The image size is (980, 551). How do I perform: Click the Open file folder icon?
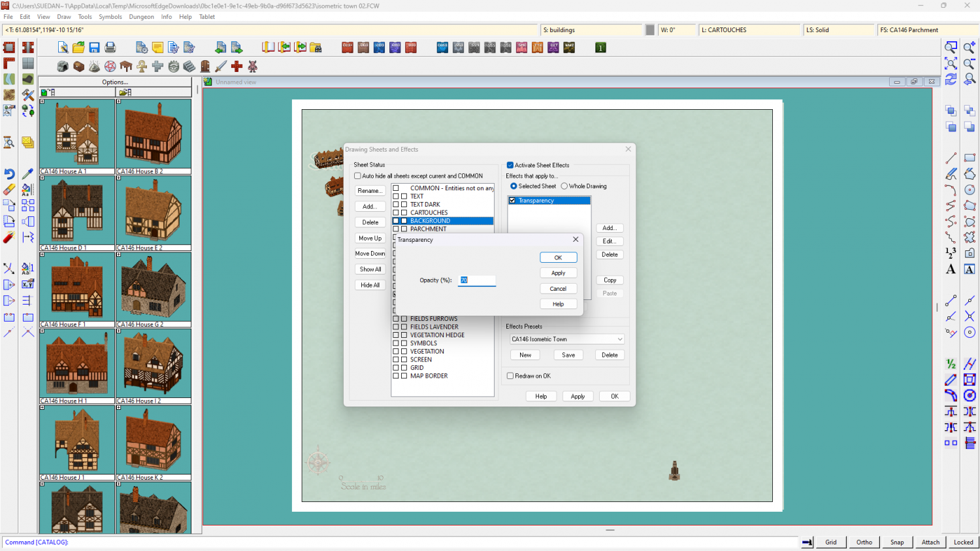pos(78,47)
